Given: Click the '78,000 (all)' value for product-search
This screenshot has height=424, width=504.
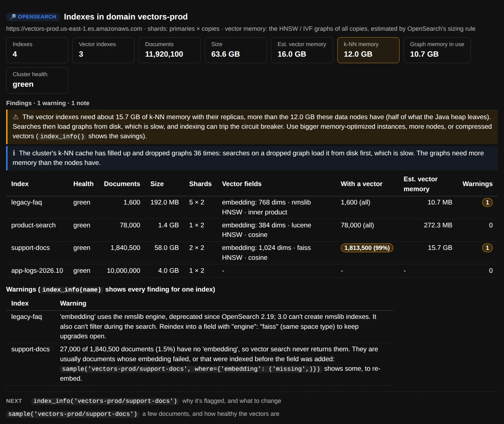Looking at the screenshot, I should 358,225.
